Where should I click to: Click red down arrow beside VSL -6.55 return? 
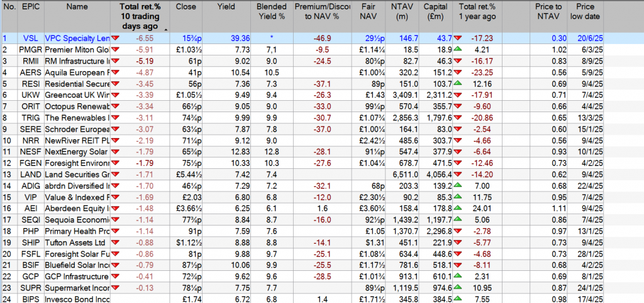tap(115, 38)
